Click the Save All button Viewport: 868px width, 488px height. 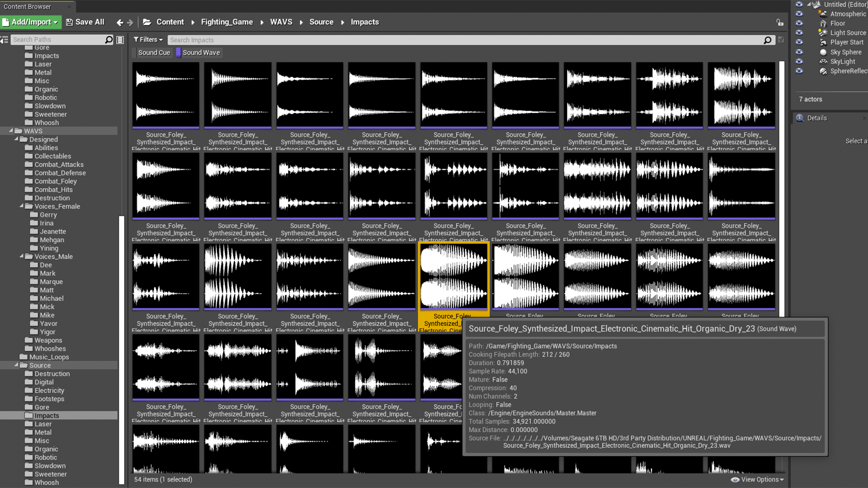[x=85, y=22]
